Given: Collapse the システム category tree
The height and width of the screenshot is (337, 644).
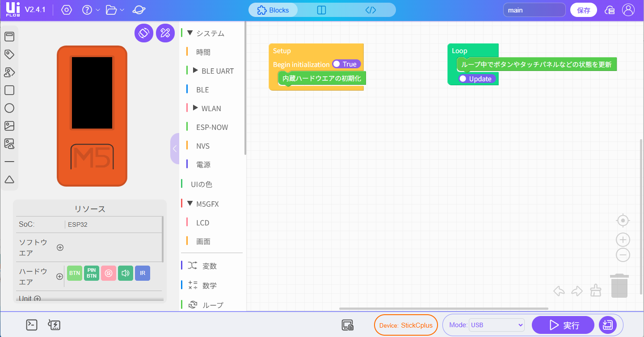Looking at the screenshot, I should point(190,33).
